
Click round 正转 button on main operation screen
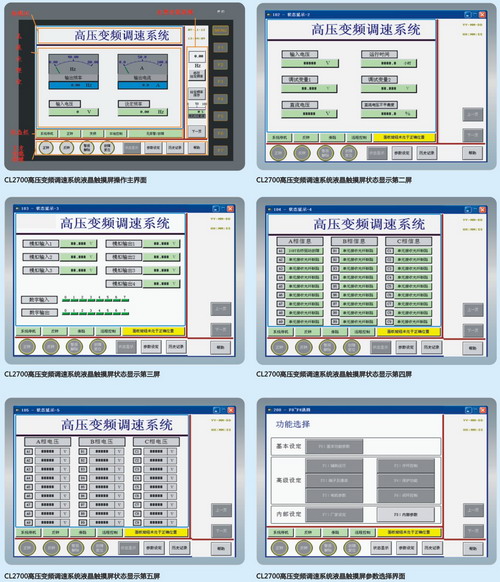coord(46,147)
